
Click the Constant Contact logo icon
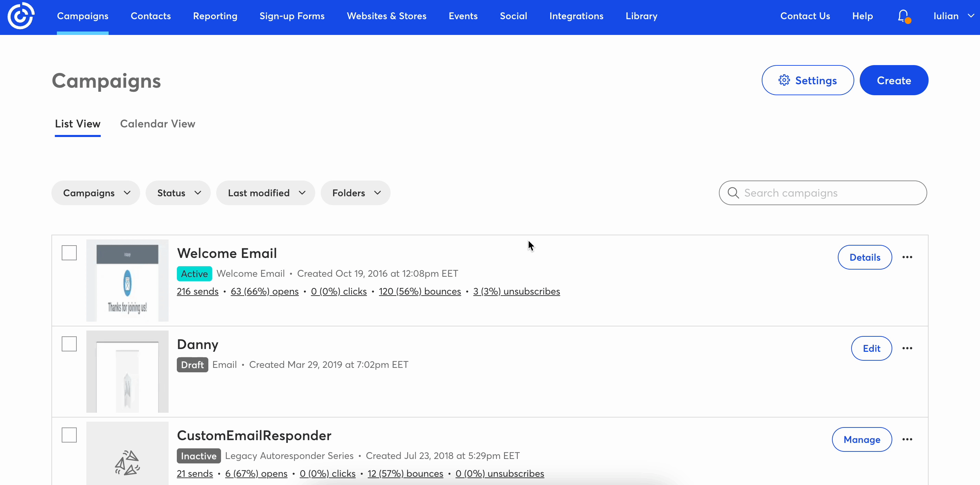pyautogui.click(x=21, y=16)
